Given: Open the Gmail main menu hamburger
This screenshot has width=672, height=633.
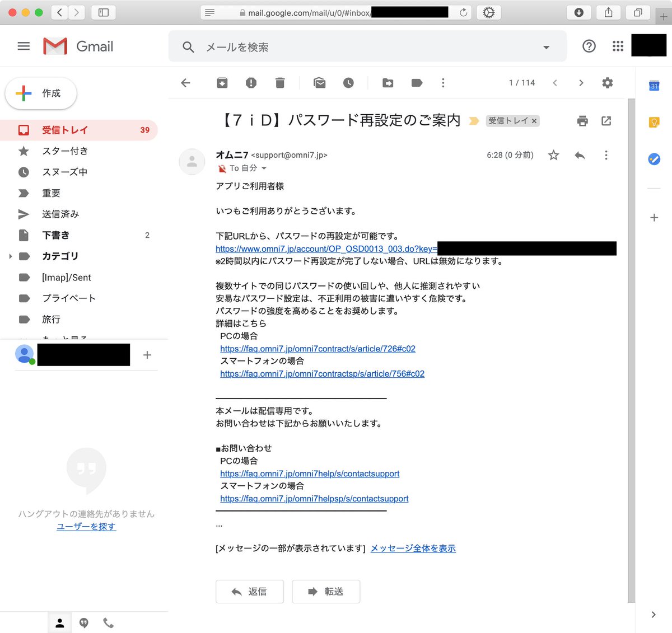Looking at the screenshot, I should pos(24,46).
